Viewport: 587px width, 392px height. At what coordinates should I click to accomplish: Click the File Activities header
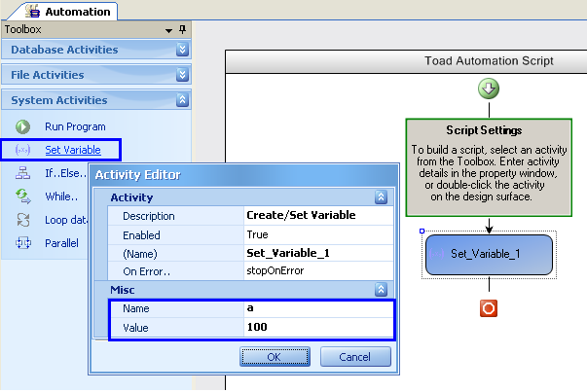96,75
